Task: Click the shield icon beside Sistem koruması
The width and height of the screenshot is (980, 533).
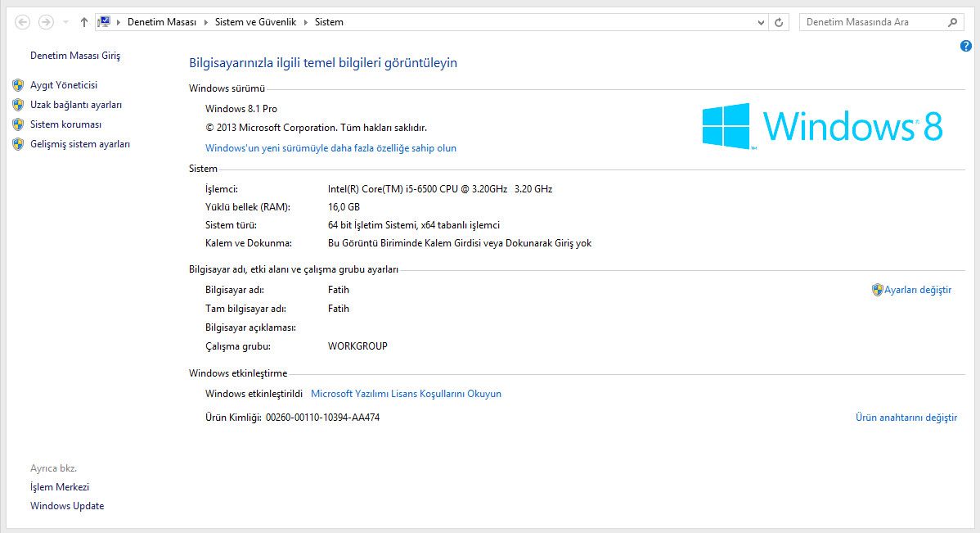Action: click(18, 124)
